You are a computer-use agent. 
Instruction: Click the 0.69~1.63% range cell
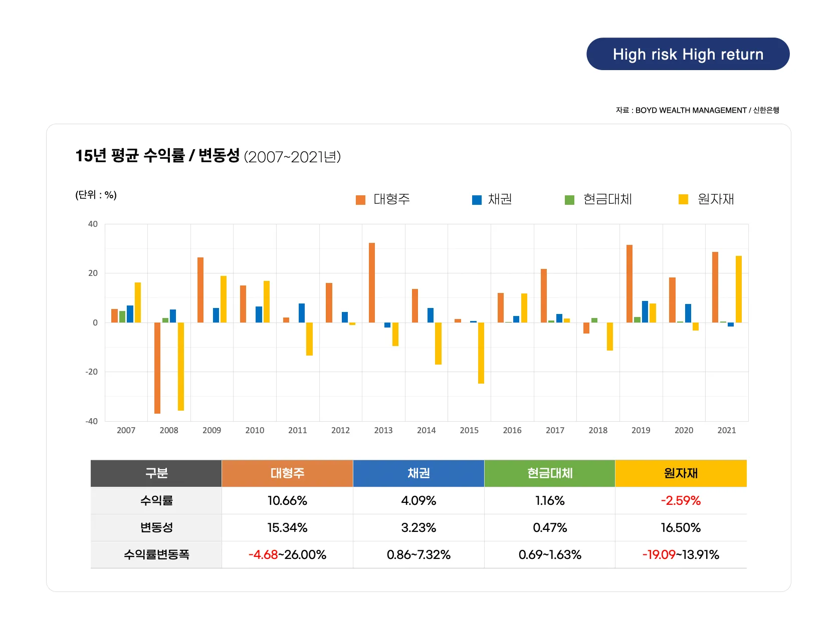550,554
